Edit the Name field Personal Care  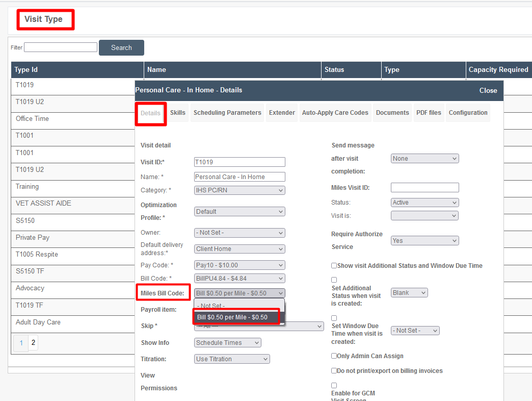(x=240, y=177)
